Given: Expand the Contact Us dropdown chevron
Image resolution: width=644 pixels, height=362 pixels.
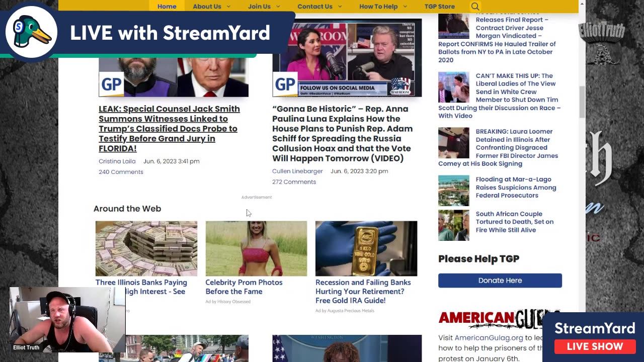Looking at the screenshot, I should [340, 7].
